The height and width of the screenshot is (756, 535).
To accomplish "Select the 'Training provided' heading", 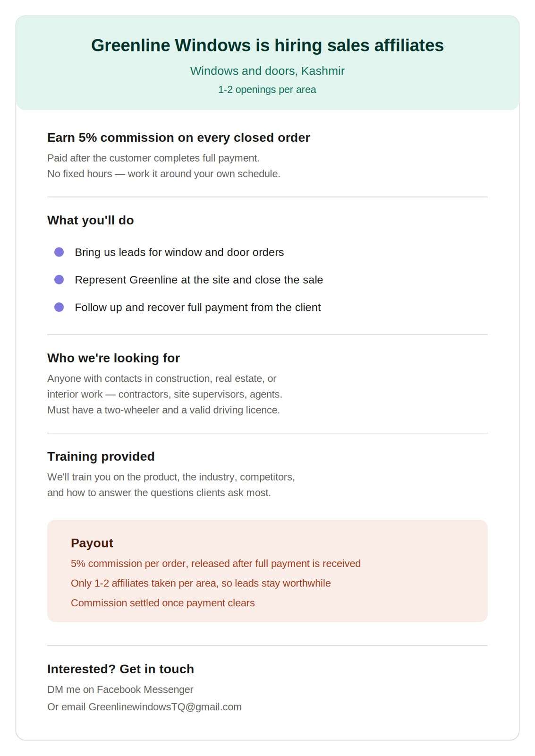I will click(x=101, y=456).
